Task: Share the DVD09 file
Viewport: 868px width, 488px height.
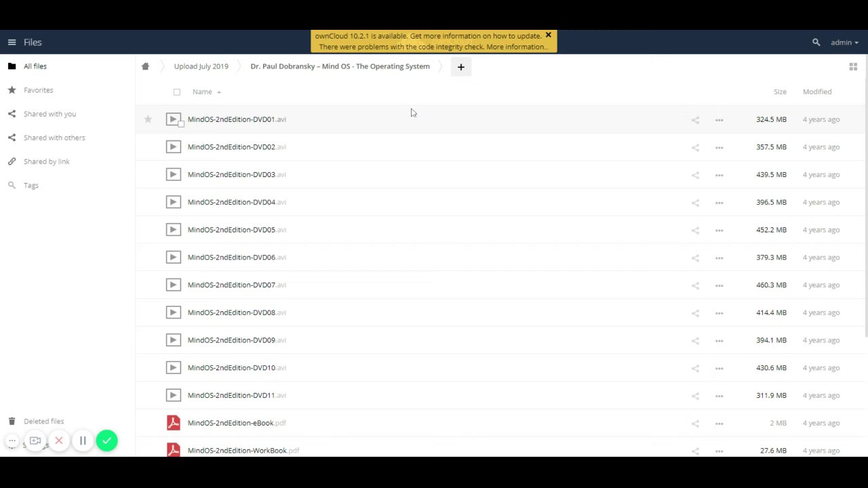Action: [x=695, y=341]
